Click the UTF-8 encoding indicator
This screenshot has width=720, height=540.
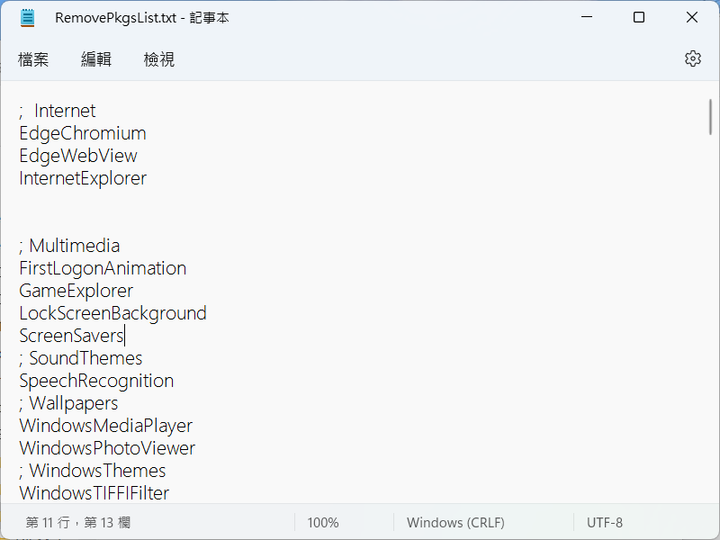[x=605, y=523]
